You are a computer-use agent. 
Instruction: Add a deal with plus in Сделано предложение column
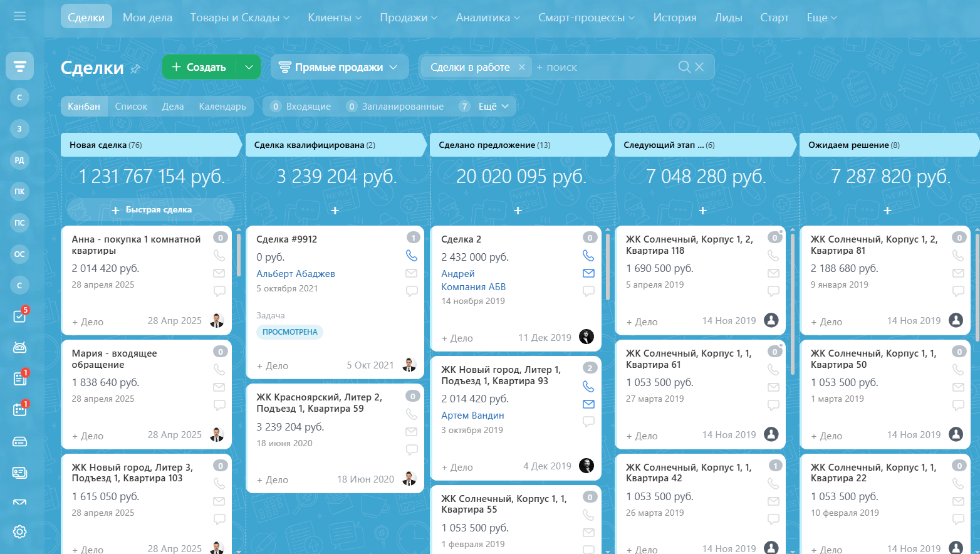click(518, 211)
